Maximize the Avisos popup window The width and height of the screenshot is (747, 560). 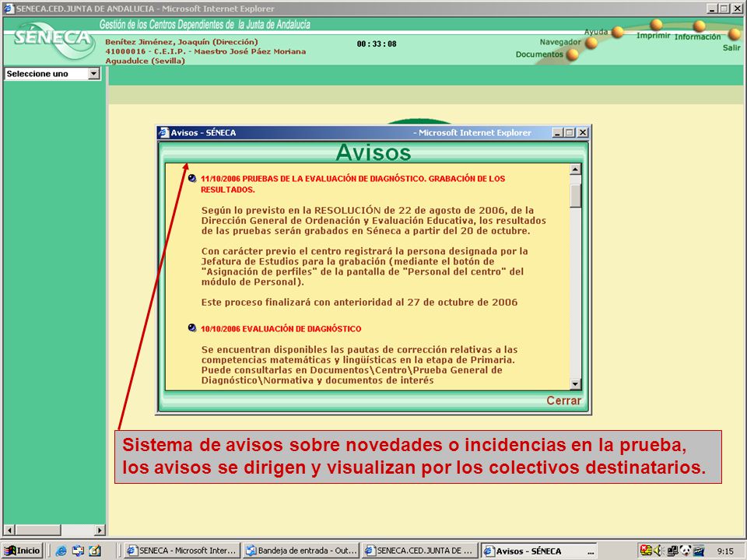[x=570, y=132]
